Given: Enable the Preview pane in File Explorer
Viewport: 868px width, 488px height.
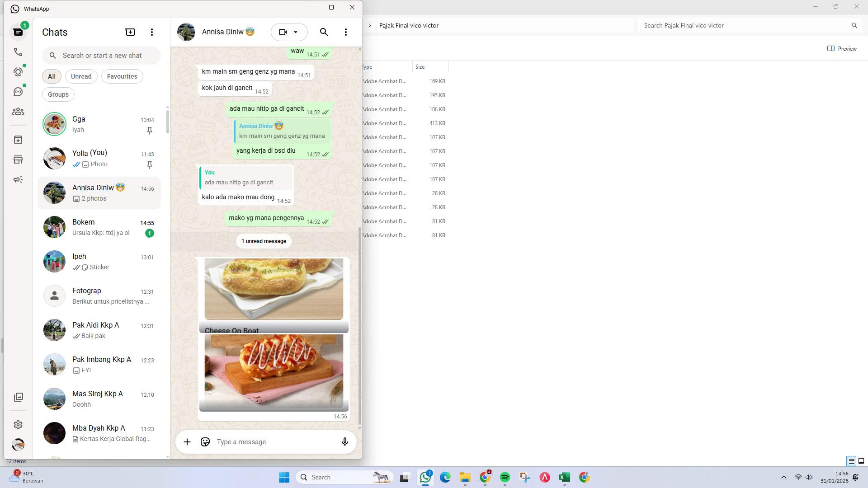Looking at the screenshot, I should 842,48.
